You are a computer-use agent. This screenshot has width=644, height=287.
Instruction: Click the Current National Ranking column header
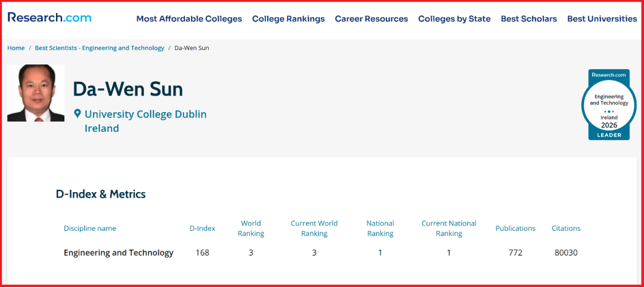pos(449,228)
